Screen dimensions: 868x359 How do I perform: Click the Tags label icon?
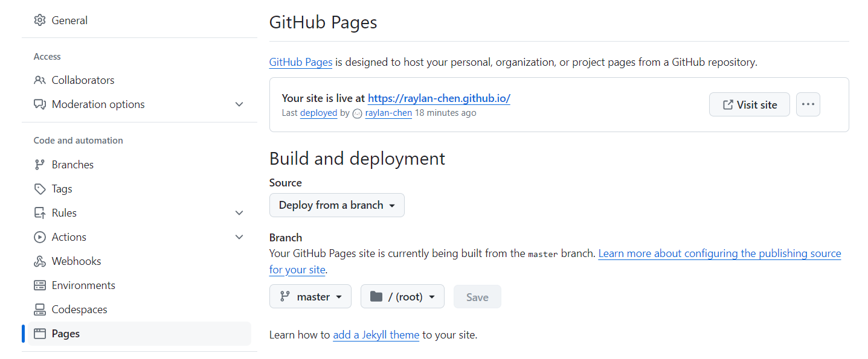[x=40, y=189]
